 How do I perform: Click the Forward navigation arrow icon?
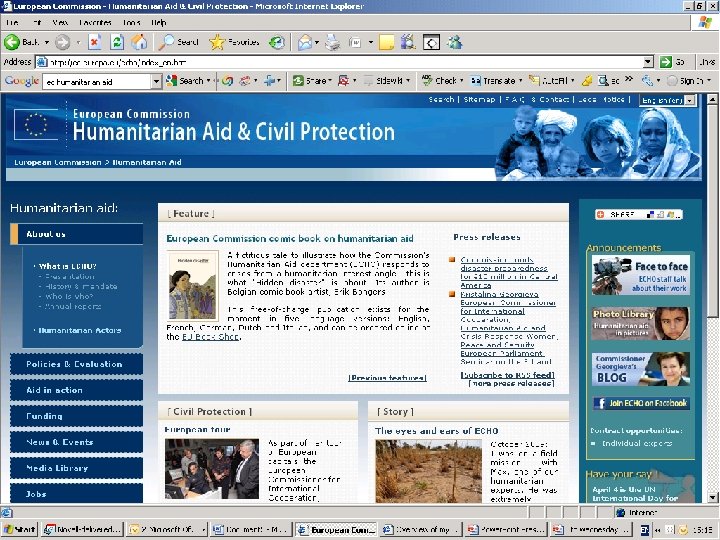(62, 43)
